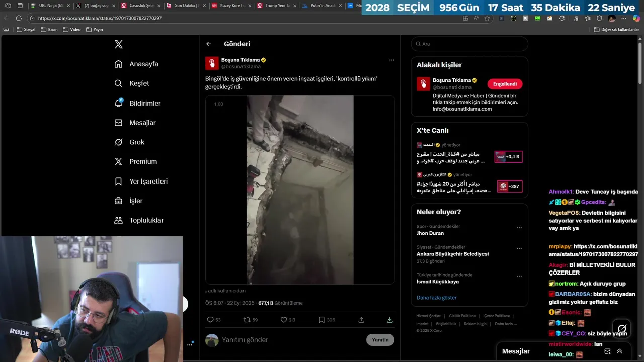The height and width of the screenshot is (362, 644).
Task: Open options menu for Jhon Duran trend
Action: pos(519,228)
